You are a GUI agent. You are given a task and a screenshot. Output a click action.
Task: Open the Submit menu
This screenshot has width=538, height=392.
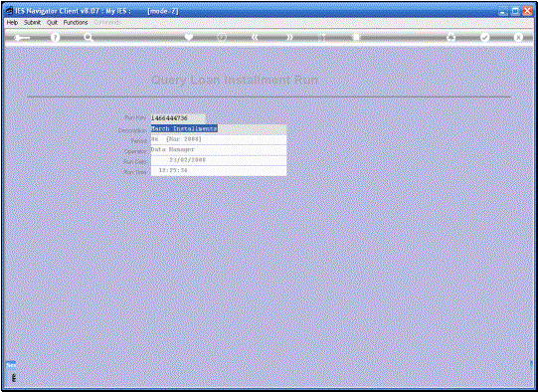click(x=32, y=22)
